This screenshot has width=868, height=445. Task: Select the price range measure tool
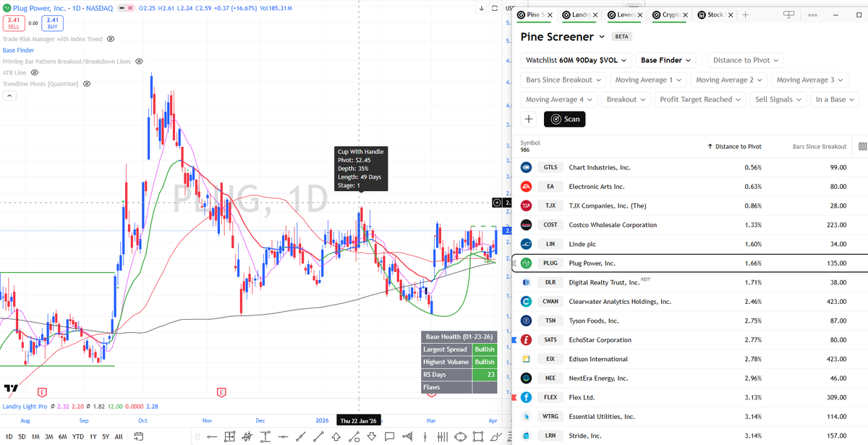coord(265,436)
